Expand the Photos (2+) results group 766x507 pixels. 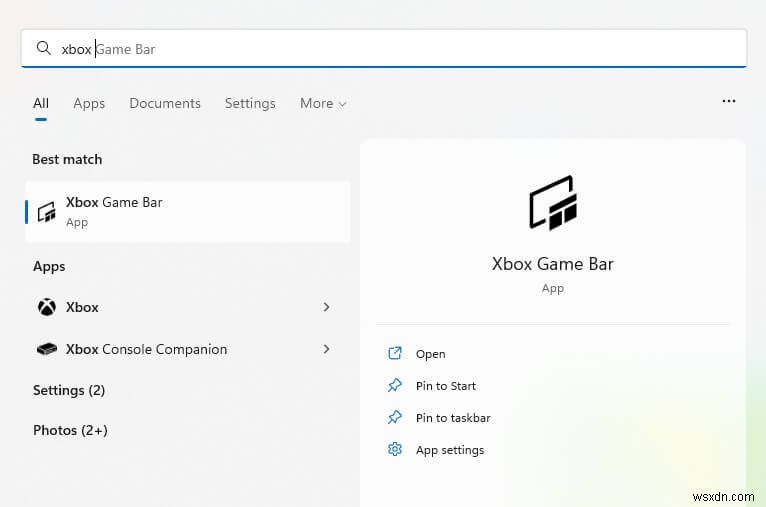(70, 430)
